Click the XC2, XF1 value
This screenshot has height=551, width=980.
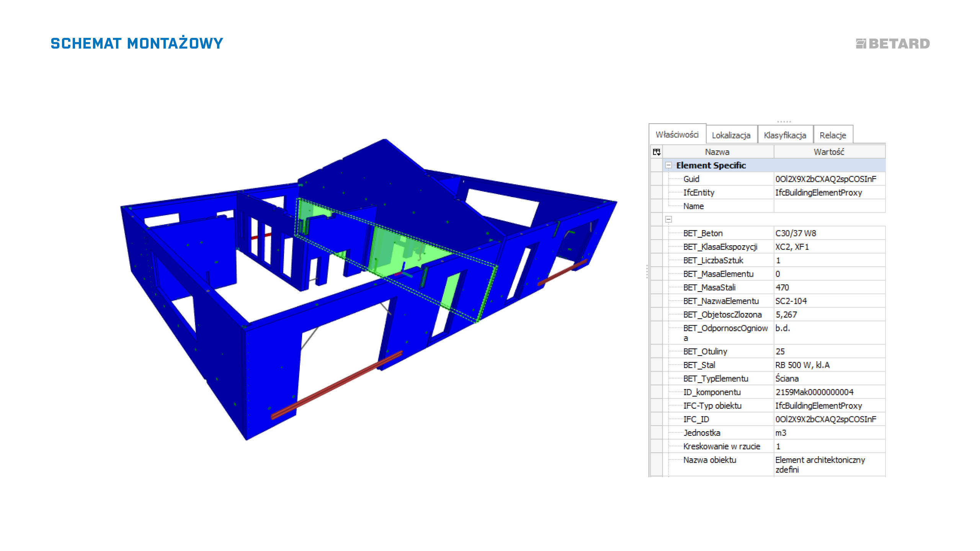pyautogui.click(x=792, y=247)
